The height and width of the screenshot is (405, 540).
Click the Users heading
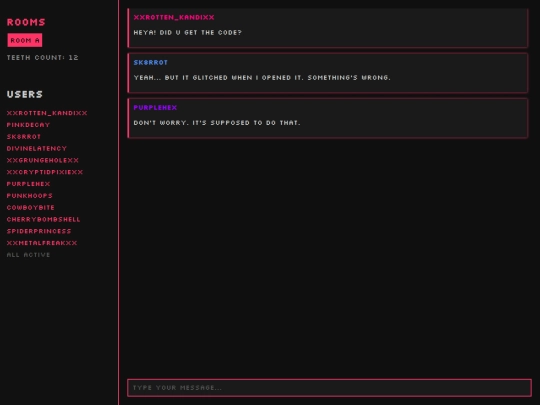click(25, 94)
